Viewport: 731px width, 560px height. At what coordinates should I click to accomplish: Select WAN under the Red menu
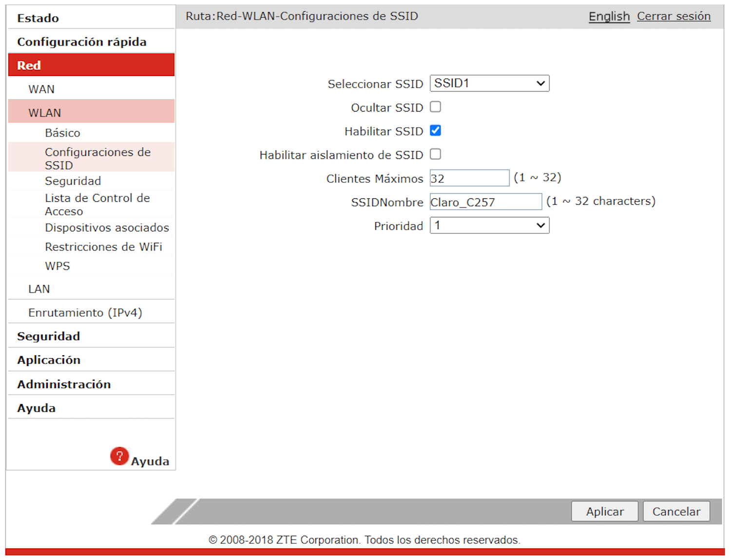coord(41,89)
